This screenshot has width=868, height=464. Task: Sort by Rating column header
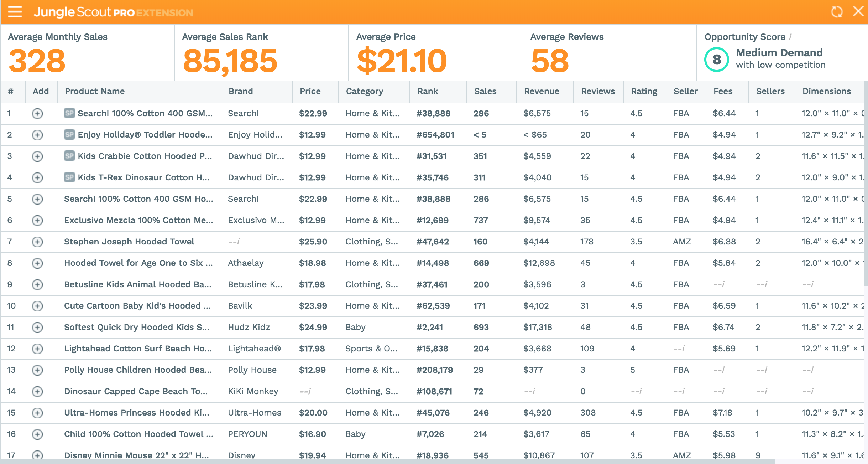pos(644,92)
